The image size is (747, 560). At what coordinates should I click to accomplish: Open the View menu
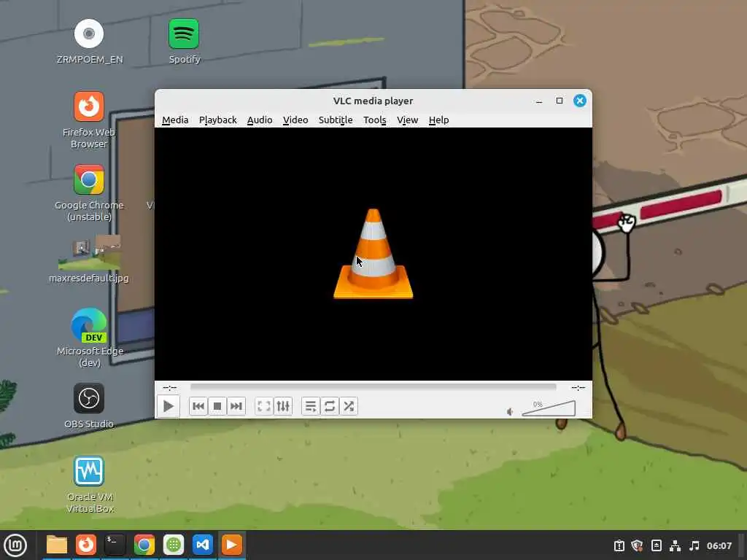[407, 120]
